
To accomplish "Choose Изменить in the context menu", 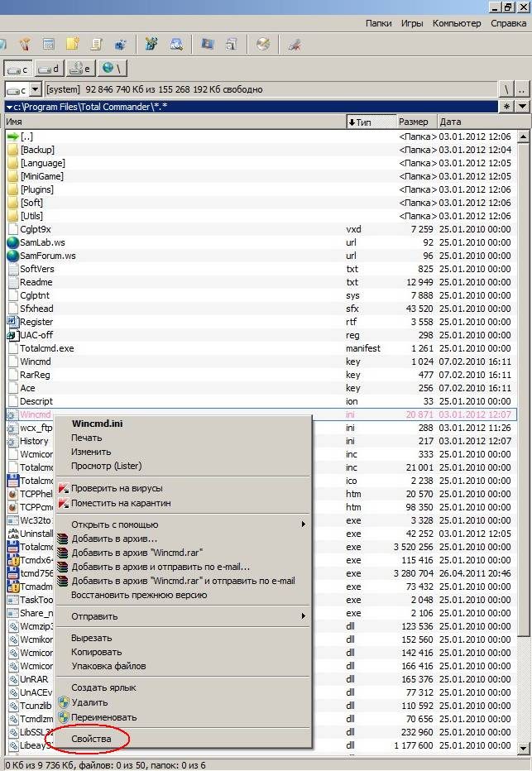I will point(91,452).
